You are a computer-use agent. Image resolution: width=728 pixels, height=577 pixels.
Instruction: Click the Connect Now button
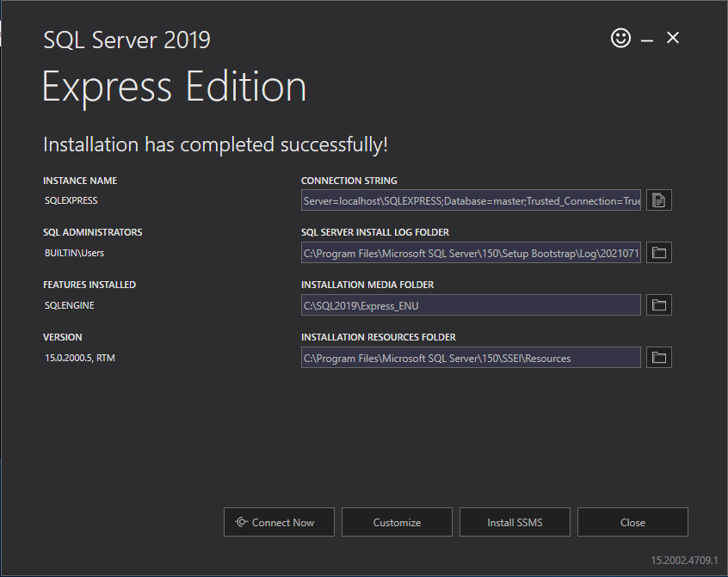coord(279,522)
